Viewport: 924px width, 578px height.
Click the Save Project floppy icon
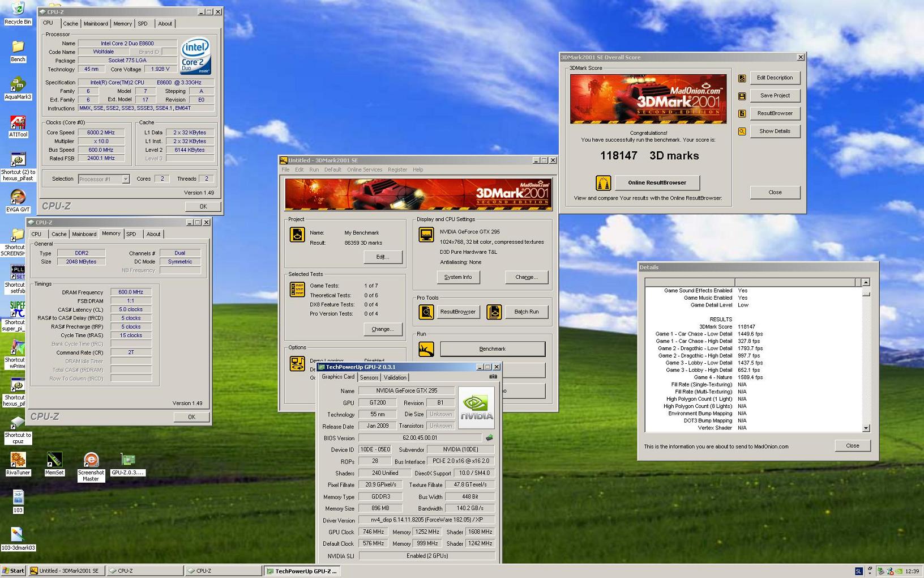pyautogui.click(x=742, y=96)
